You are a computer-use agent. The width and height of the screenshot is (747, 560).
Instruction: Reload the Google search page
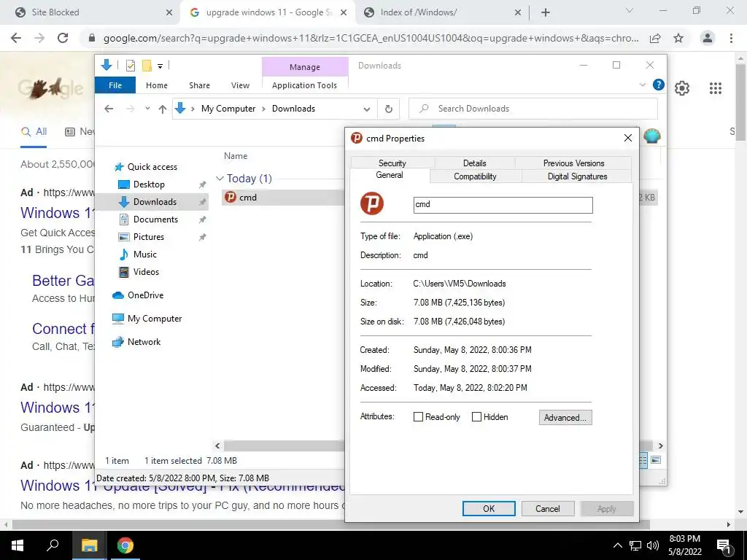63,38
